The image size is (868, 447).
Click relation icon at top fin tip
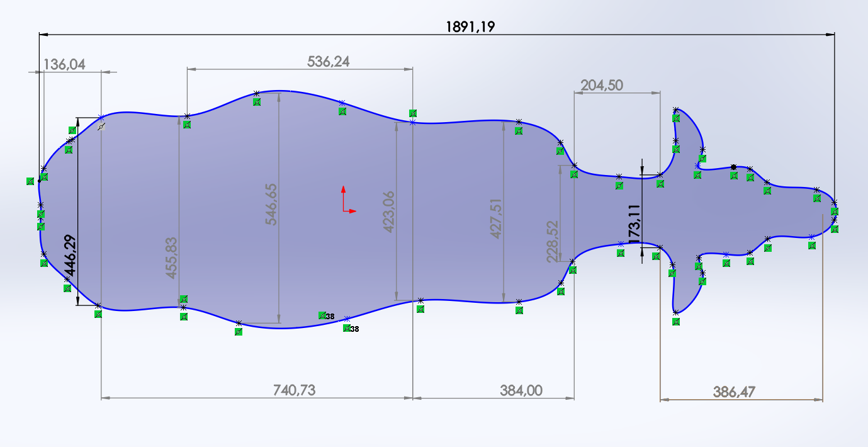676,118
